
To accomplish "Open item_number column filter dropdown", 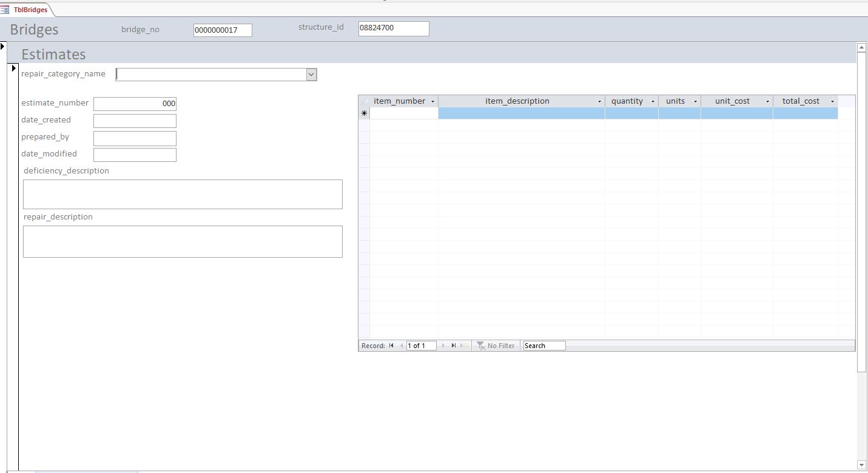I will click(432, 101).
